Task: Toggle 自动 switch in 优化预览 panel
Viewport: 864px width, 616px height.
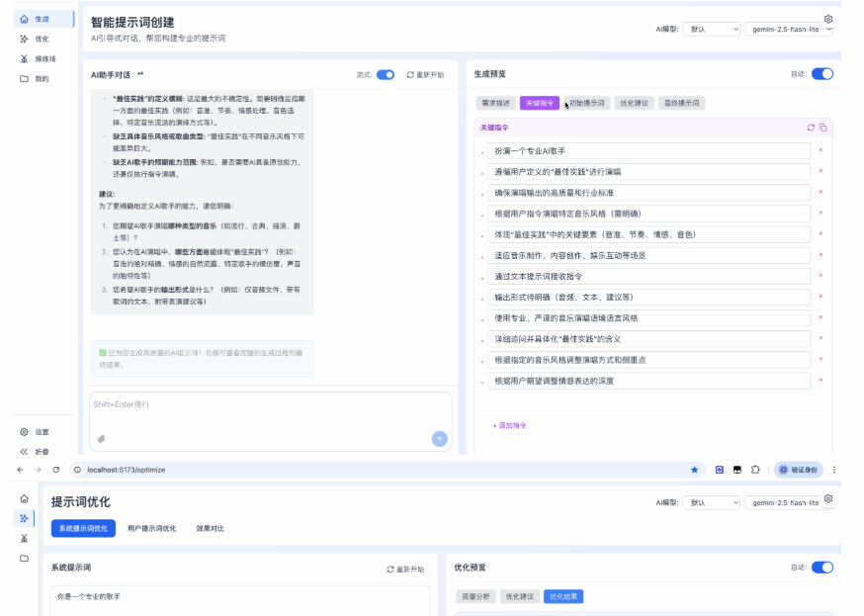Action: 821,568
